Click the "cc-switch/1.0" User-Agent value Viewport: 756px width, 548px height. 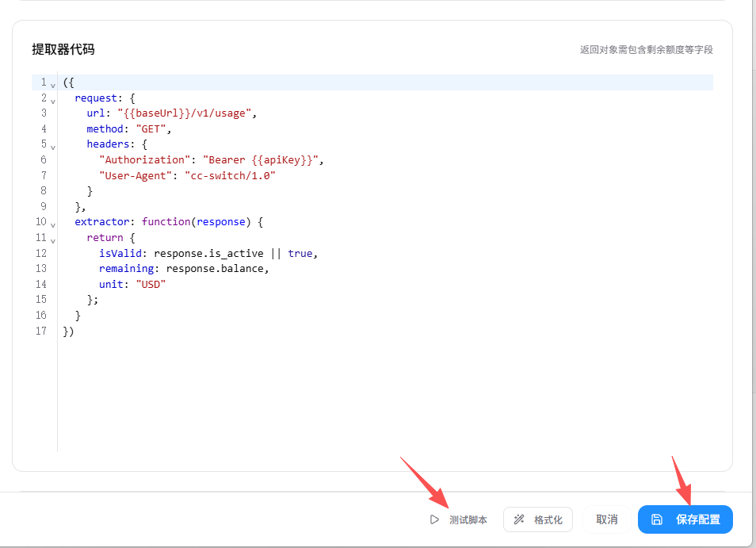[x=230, y=175]
